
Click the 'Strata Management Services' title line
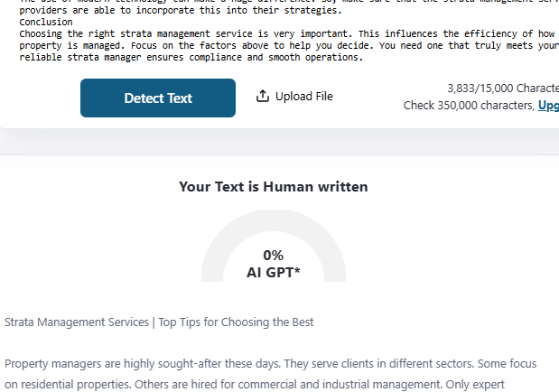point(159,322)
